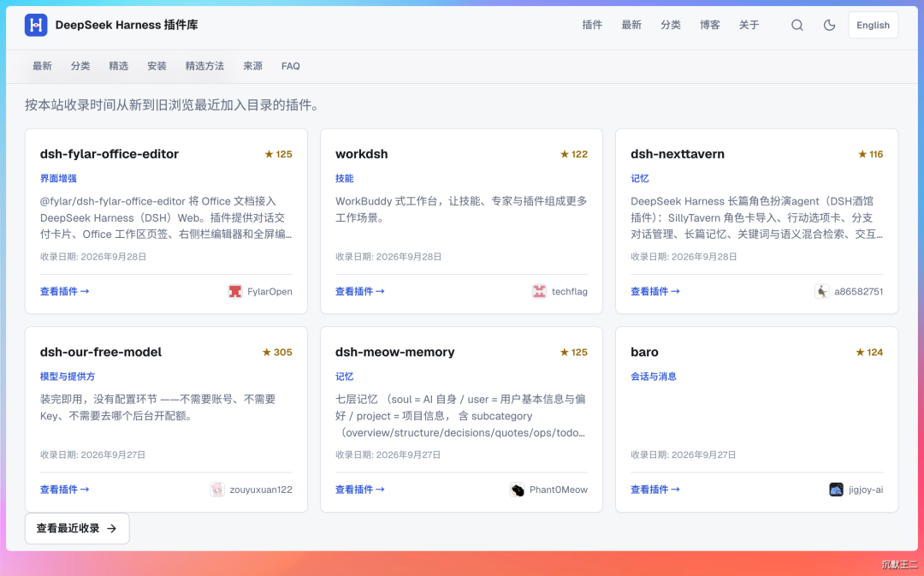Click zouyuxuan122 avatar icon
924x576 pixels.
[217, 490]
